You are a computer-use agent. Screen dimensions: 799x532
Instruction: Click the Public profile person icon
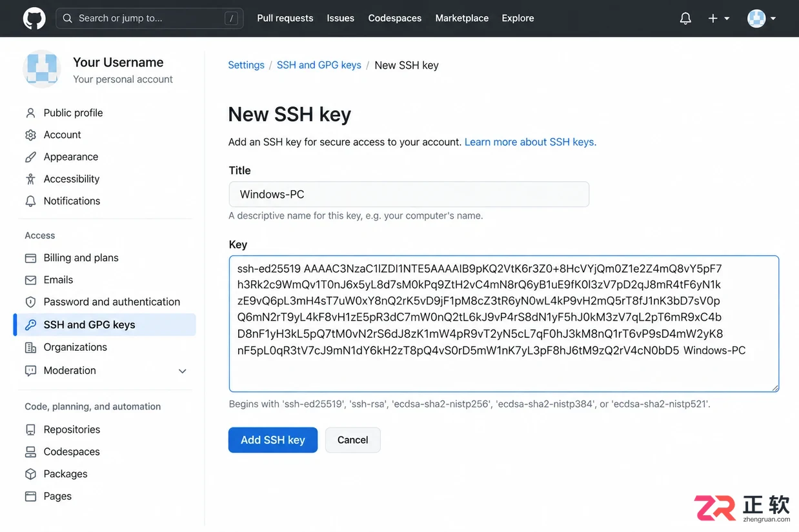(x=30, y=113)
